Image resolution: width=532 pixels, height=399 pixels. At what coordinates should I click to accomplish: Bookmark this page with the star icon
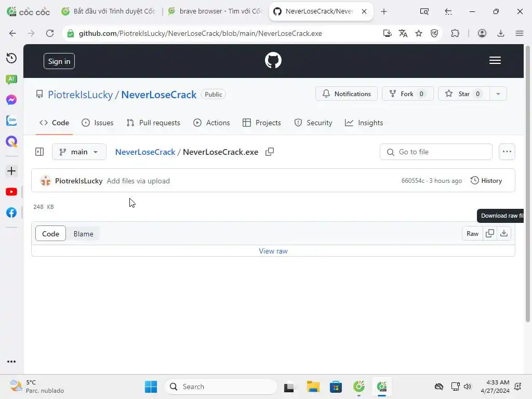coord(419,33)
